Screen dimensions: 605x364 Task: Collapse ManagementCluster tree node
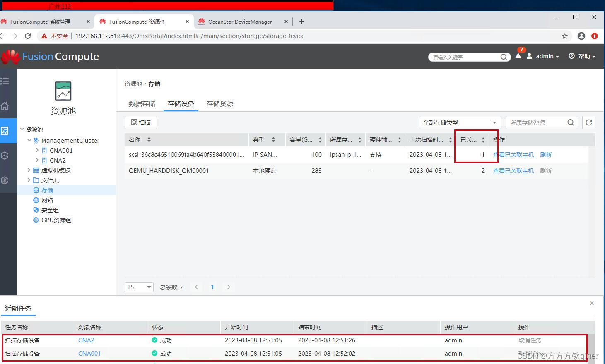point(29,140)
